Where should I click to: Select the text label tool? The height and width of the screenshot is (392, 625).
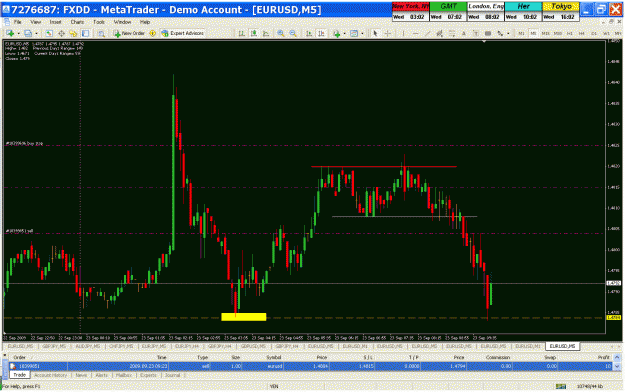(x=476, y=33)
